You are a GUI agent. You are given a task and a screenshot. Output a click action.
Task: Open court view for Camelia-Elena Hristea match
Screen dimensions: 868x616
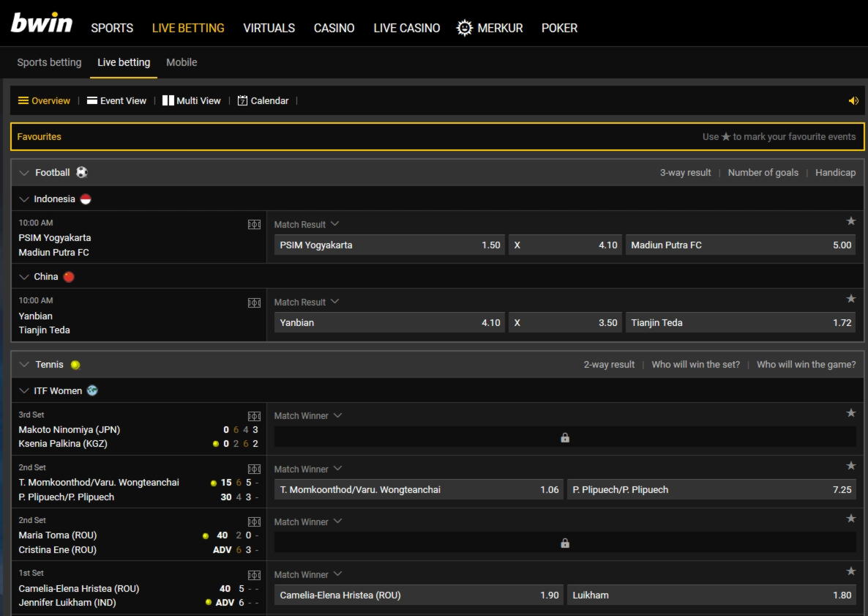click(254, 575)
